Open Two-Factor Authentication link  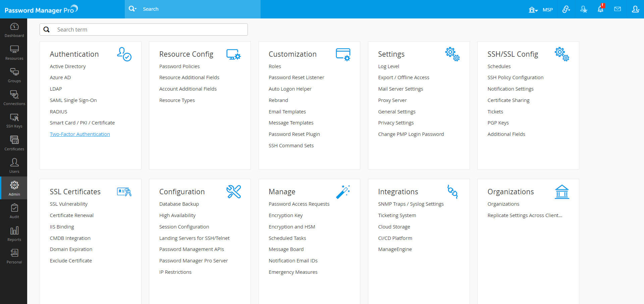(x=80, y=134)
